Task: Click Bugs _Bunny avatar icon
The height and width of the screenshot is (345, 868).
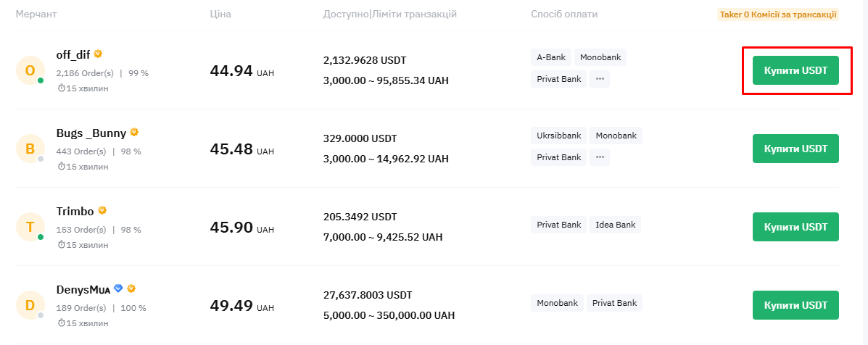Action: point(30,149)
